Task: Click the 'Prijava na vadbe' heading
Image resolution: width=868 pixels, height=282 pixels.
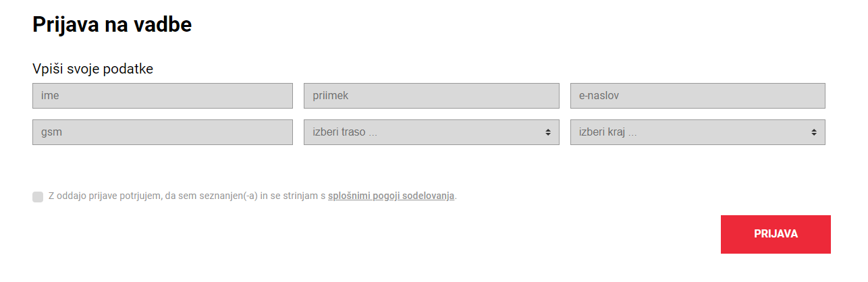Action: [x=112, y=24]
